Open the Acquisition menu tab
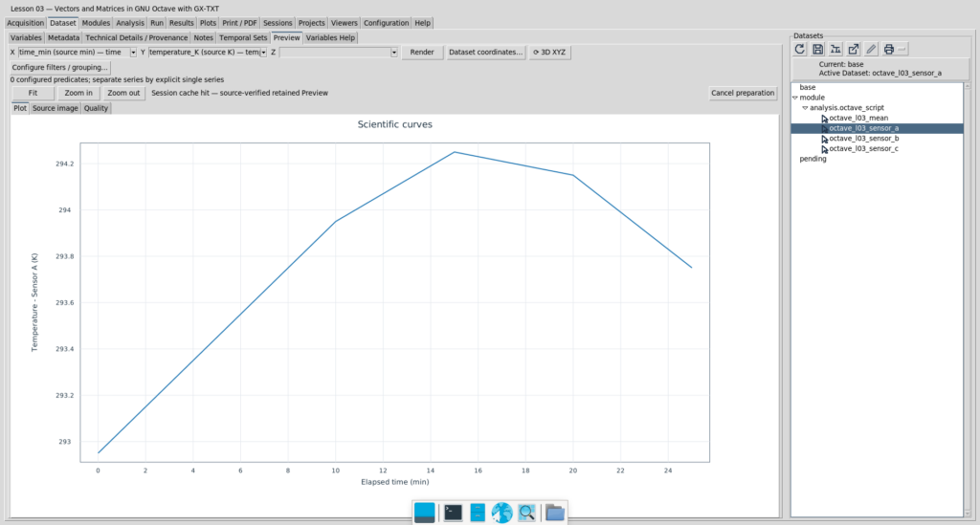 (26, 23)
